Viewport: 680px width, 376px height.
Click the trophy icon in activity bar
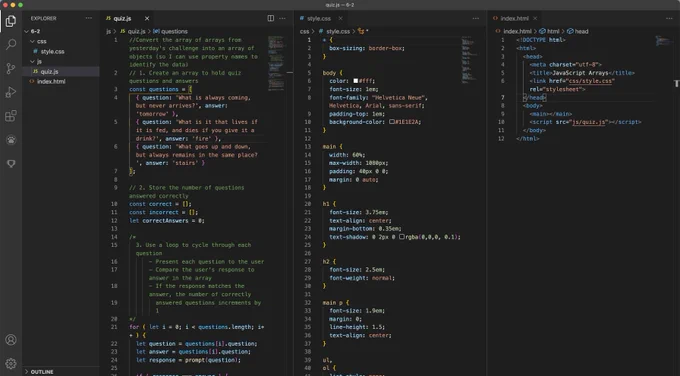(11, 163)
